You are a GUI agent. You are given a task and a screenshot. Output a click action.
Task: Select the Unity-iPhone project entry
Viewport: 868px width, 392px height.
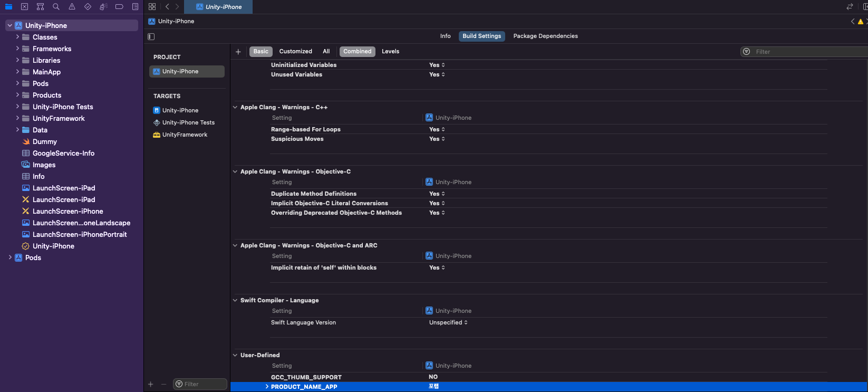(187, 71)
